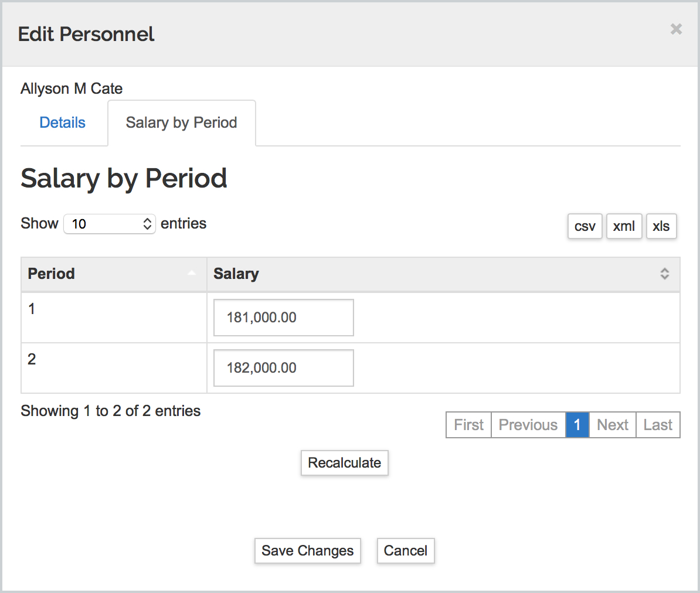Click the period 2 salary field
The height and width of the screenshot is (593, 700).
(284, 367)
